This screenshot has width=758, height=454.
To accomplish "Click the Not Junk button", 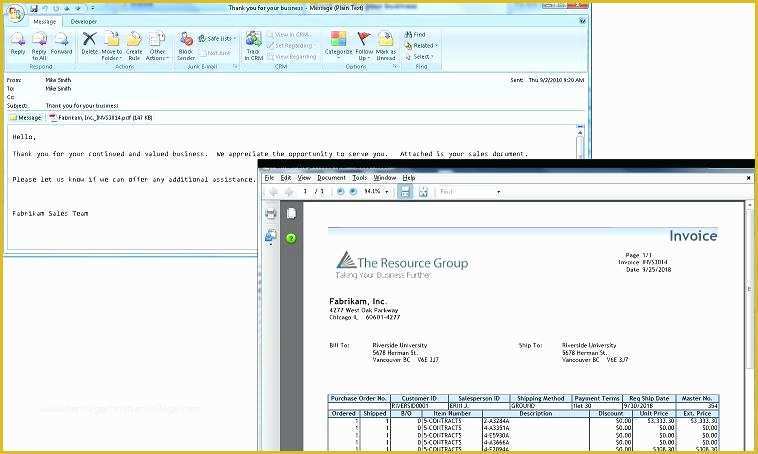I will [215, 53].
